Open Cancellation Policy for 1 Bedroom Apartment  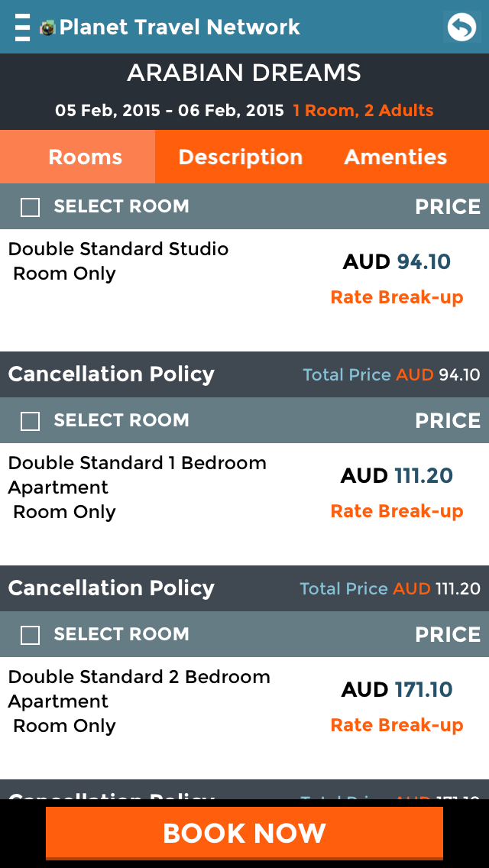(x=112, y=588)
